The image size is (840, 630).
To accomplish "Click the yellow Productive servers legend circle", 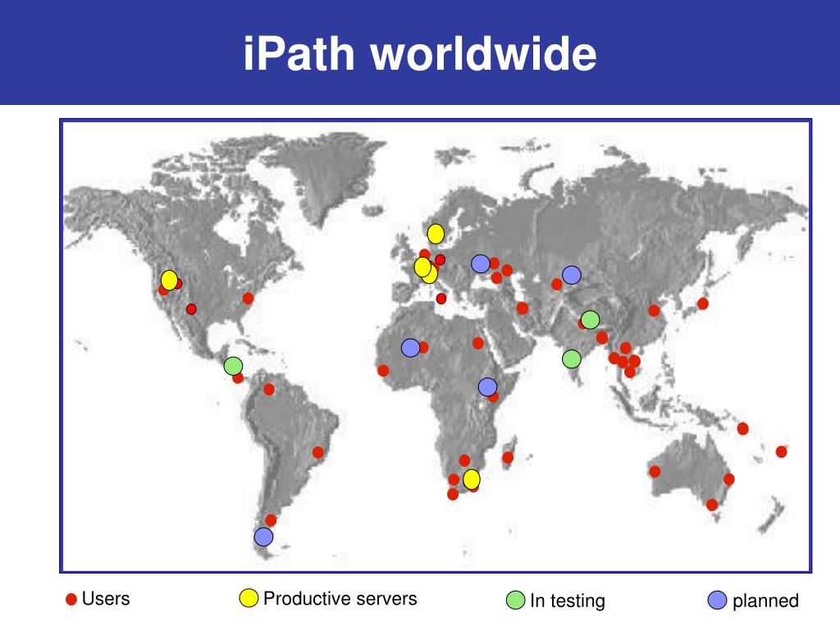I will [x=249, y=598].
